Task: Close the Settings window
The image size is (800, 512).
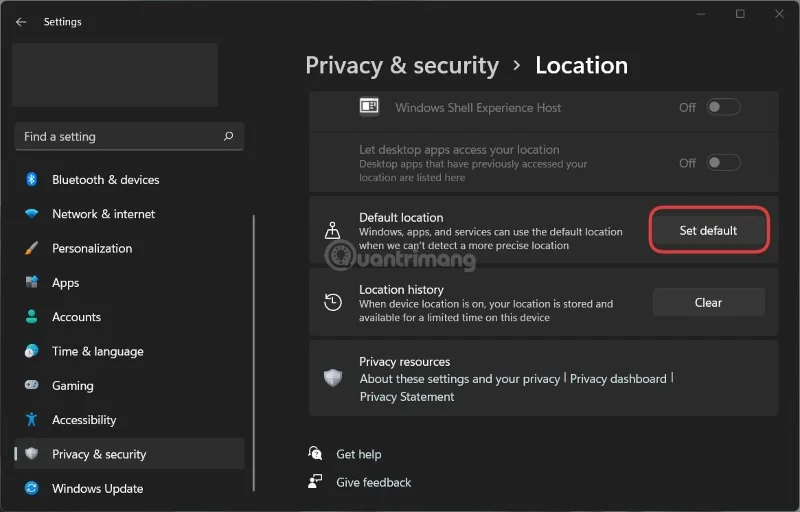Action: tap(779, 14)
